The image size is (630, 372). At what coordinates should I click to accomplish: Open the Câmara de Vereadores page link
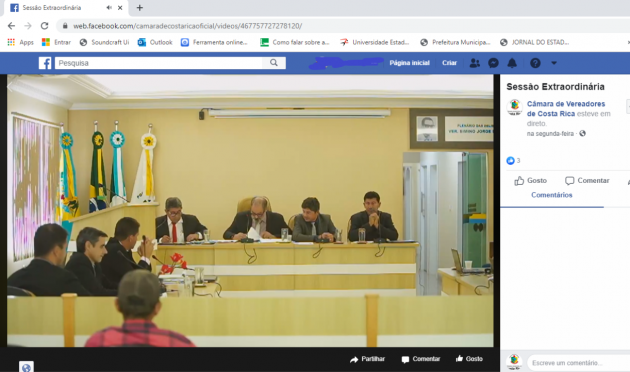566,109
